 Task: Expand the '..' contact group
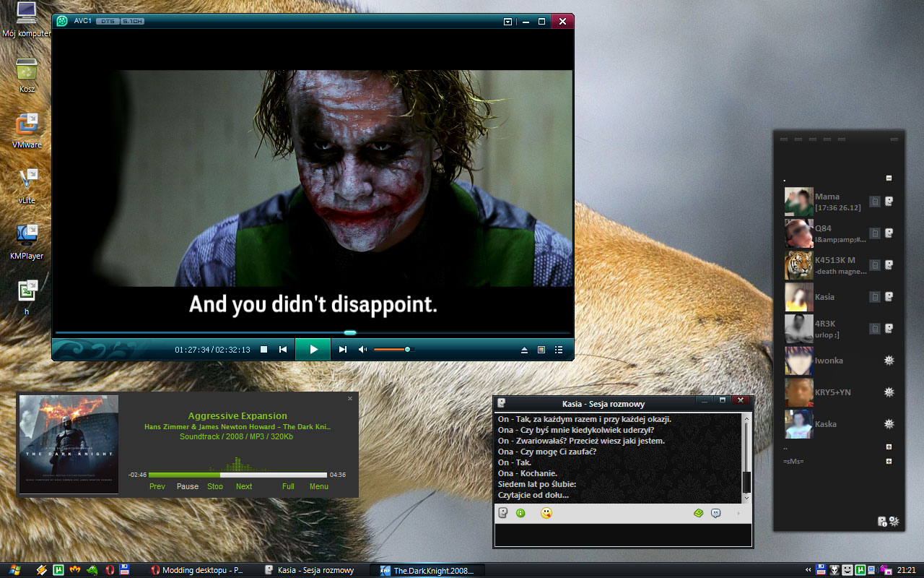[x=889, y=447]
